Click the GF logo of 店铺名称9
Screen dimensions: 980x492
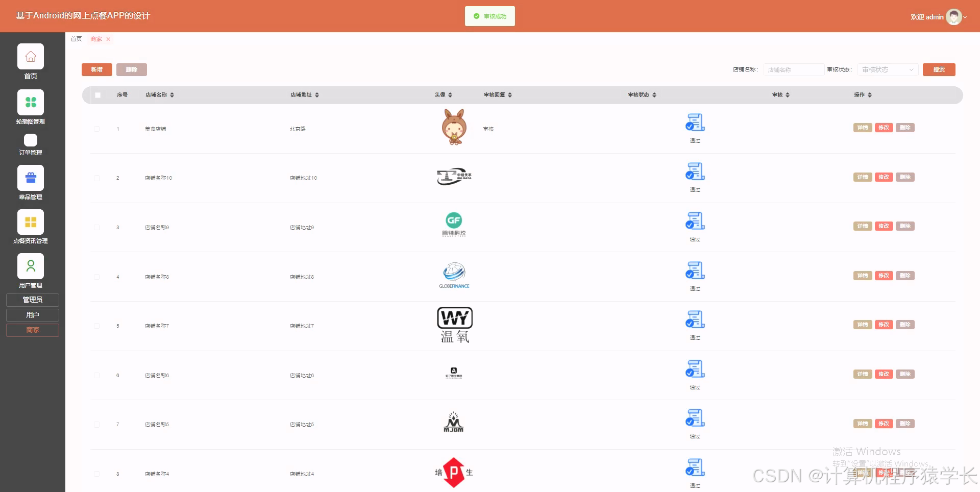pos(454,225)
